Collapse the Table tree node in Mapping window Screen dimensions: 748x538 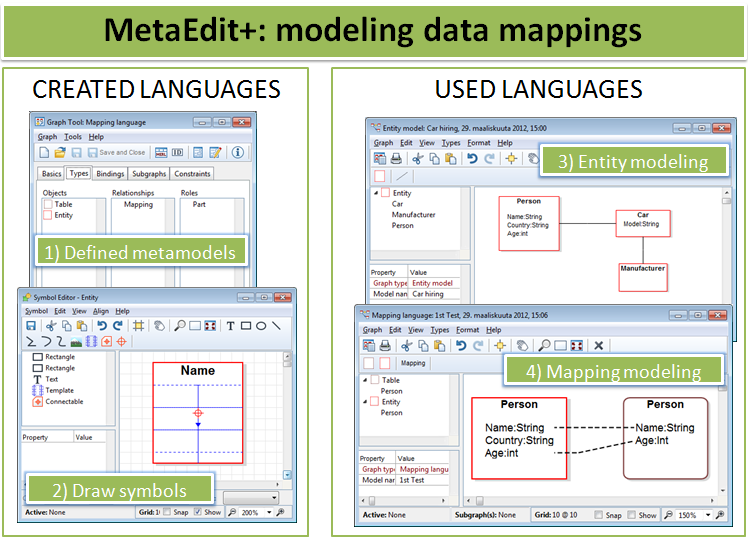[x=364, y=380]
